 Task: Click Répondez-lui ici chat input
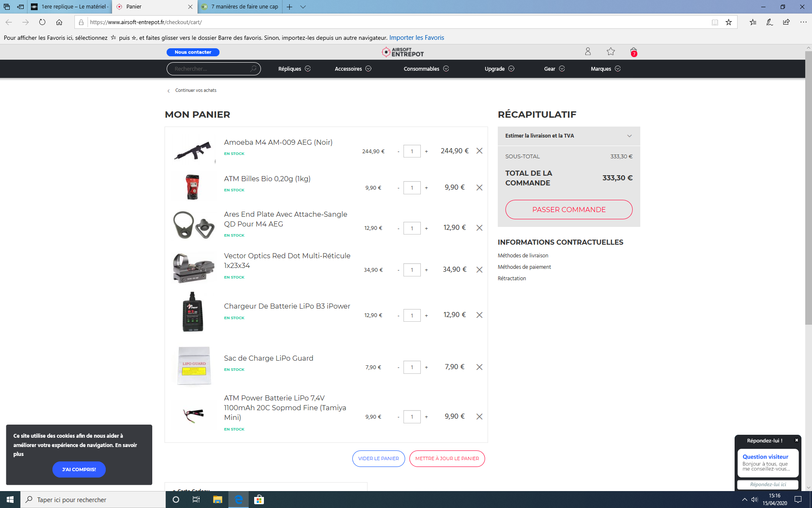coord(768,484)
